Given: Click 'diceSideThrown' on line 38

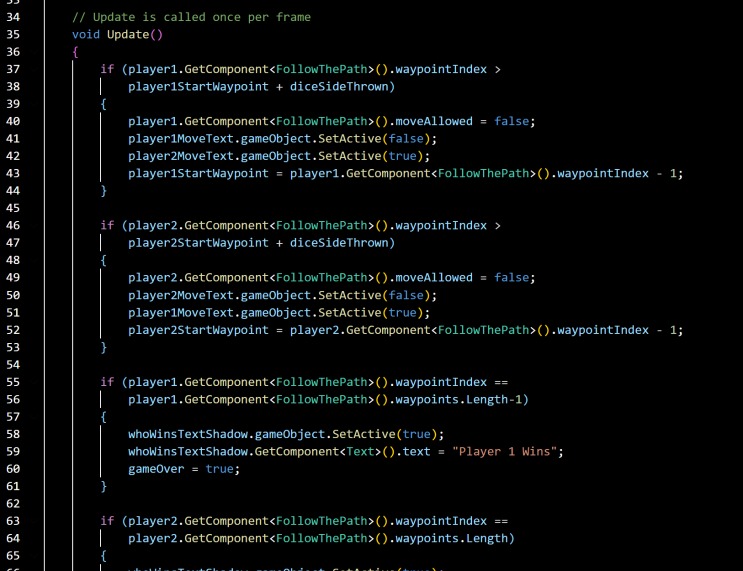Looking at the screenshot, I should point(339,87).
